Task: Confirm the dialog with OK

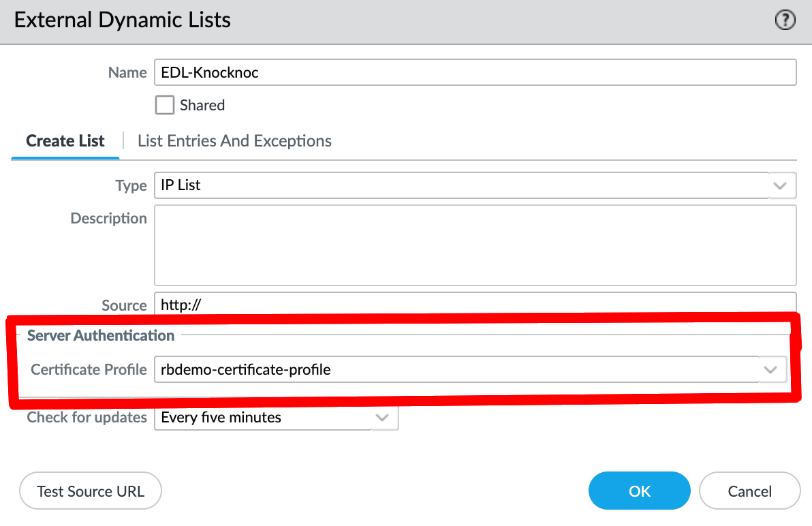Action: (x=640, y=491)
